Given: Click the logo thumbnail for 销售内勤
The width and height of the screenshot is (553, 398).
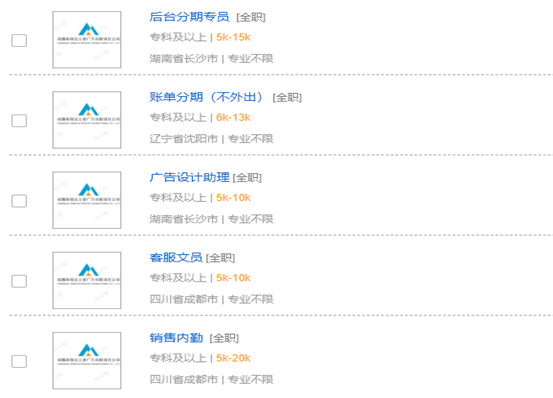Looking at the screenshot, I should [87, 360].
